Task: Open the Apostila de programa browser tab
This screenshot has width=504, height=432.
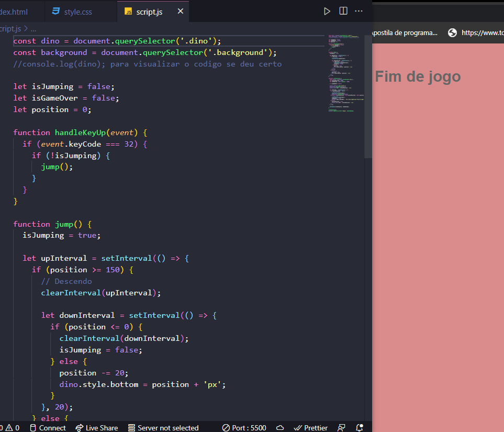Action: (x=406, y=32)
